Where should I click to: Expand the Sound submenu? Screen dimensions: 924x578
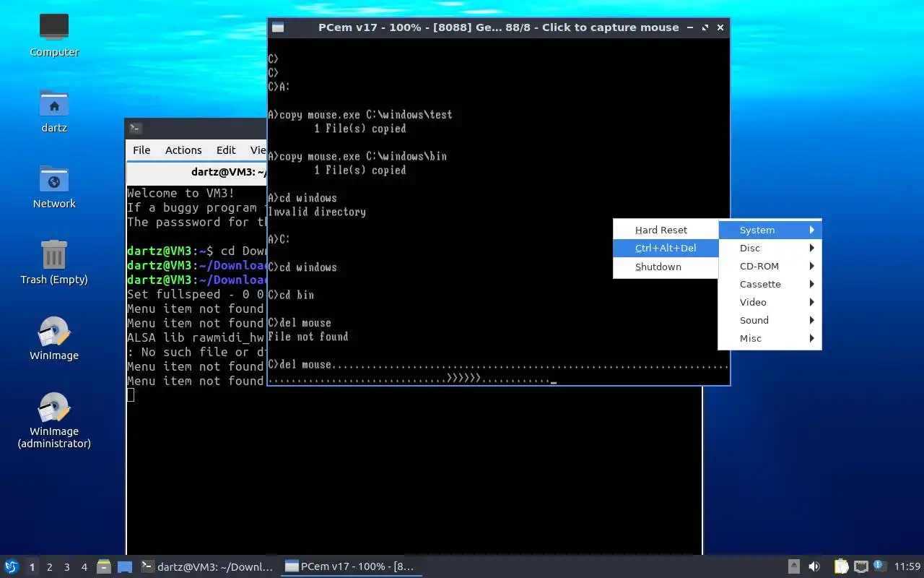pos(770,320)
